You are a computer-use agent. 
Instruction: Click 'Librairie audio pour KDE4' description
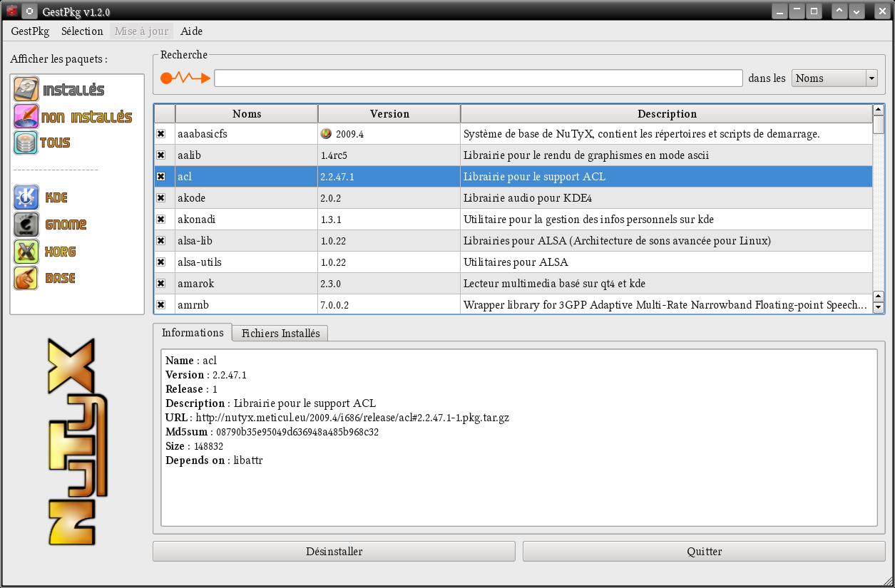click(527, 197)
